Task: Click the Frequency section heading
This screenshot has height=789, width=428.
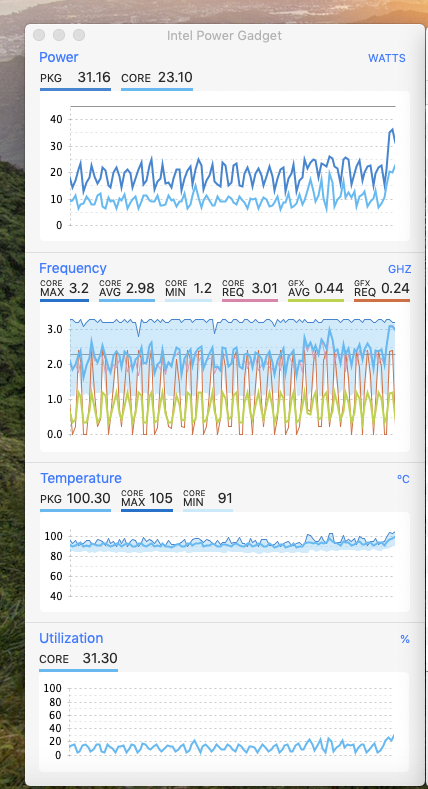Action: [x=73, y=268]
